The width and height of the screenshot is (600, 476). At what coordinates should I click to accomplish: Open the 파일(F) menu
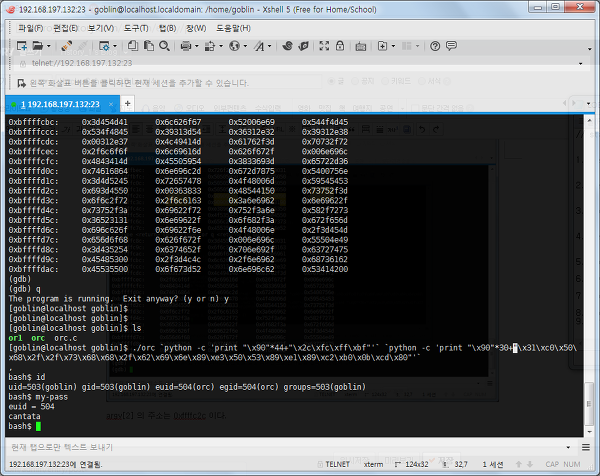(31, 28)
